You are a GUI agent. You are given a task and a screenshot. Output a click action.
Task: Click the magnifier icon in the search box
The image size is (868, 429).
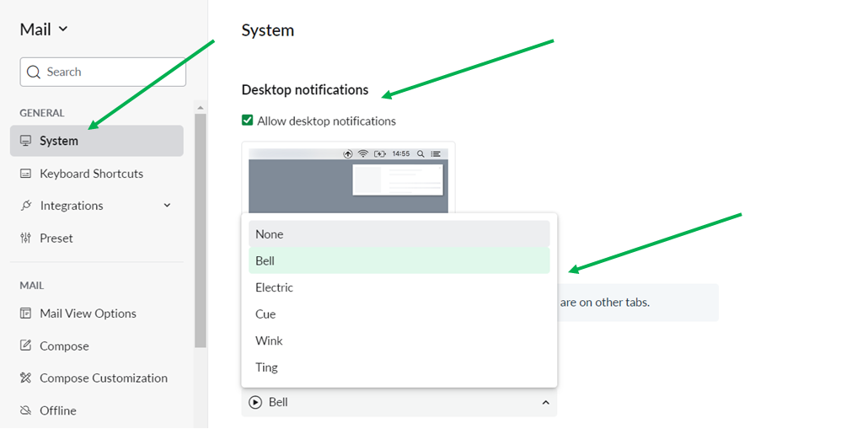point(33,72)
